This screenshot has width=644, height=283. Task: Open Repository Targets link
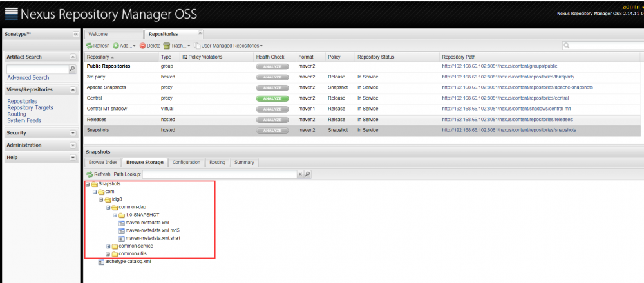pos(30,107)
